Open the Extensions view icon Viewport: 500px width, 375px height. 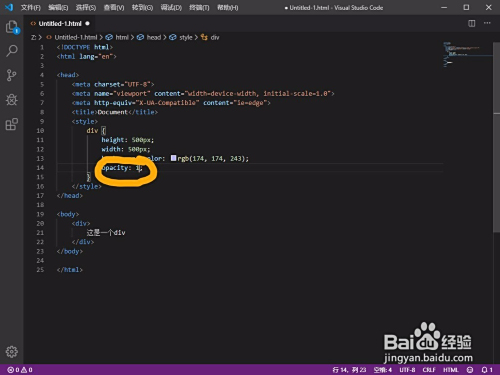click(x=12, y=124)
